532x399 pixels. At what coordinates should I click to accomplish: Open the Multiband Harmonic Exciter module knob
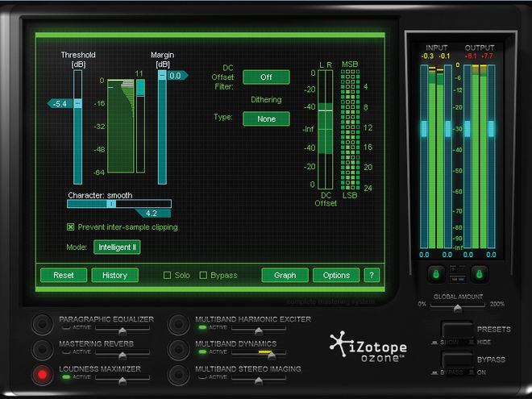coord(178,324)
